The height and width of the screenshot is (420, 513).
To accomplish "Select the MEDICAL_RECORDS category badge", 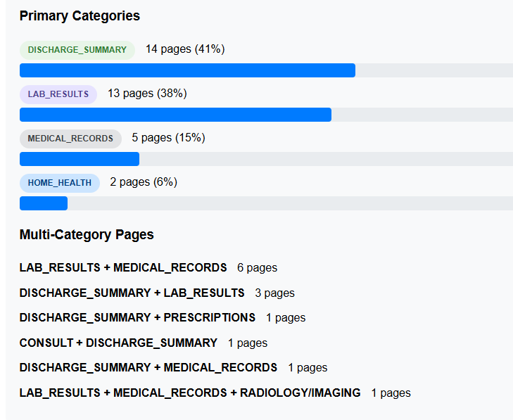I will pos(70,139).
